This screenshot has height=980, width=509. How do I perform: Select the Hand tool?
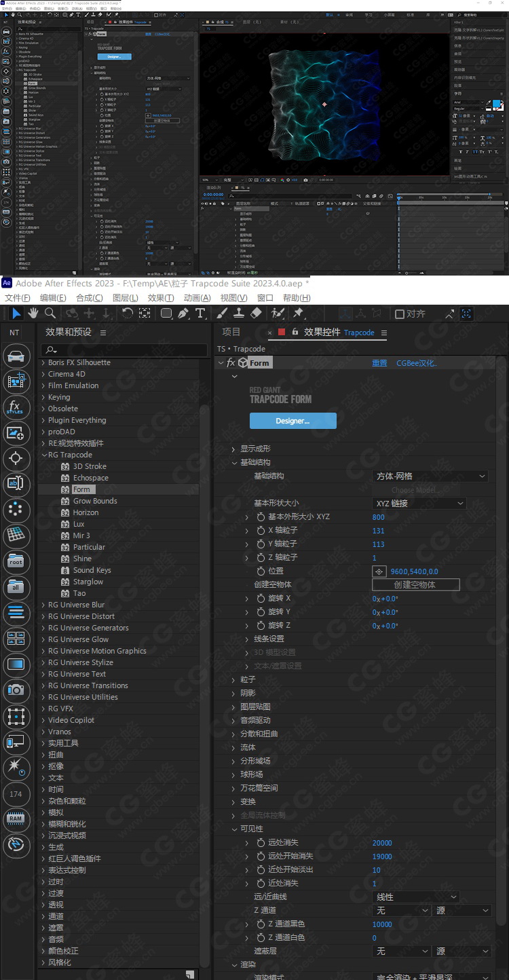point(33,313)
